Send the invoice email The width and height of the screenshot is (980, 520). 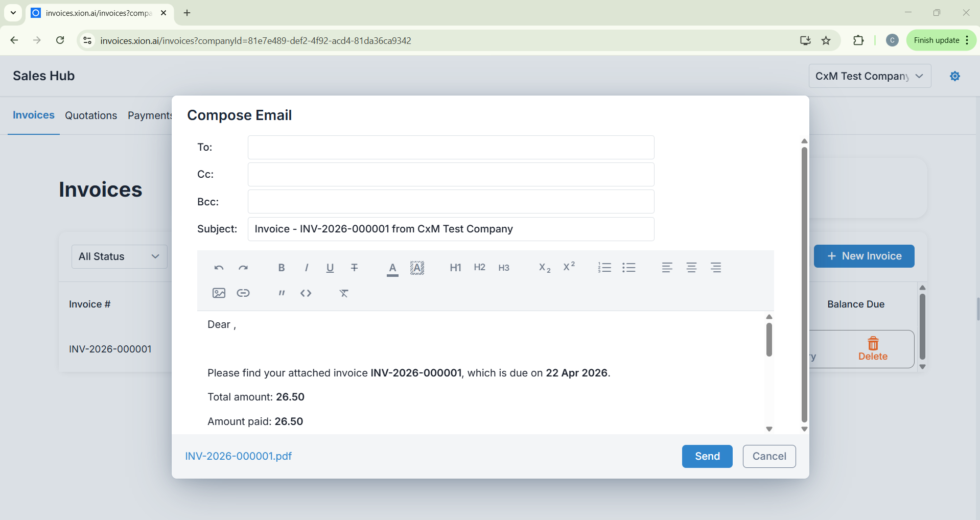coord(707,456)
